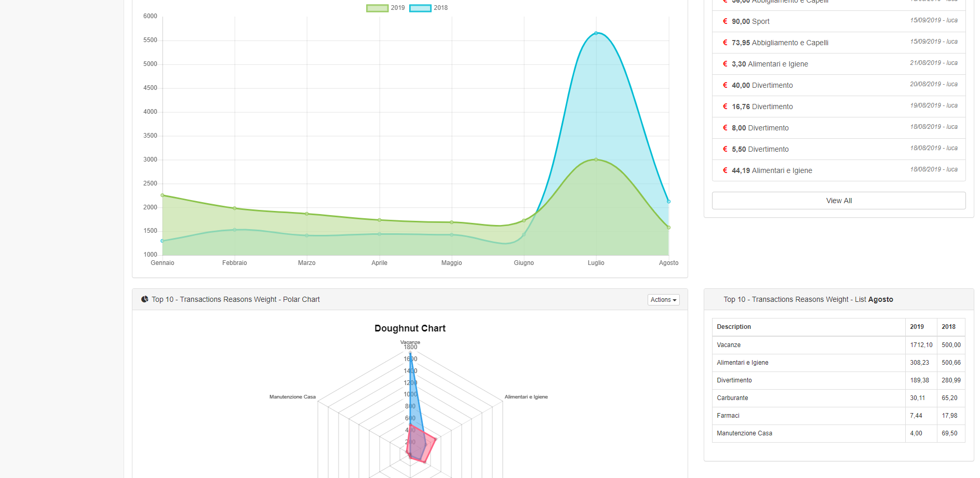Click the 2019 column header in table

(x=921, y=327)
